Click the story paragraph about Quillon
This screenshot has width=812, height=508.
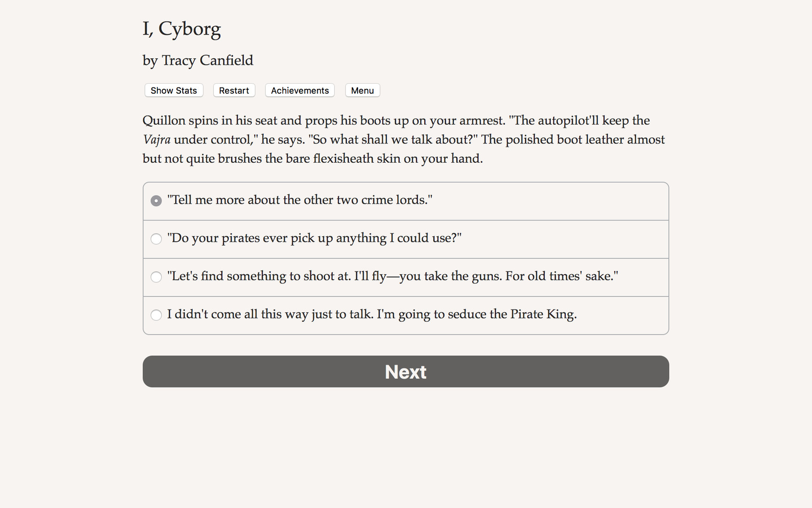click(403, 139)
